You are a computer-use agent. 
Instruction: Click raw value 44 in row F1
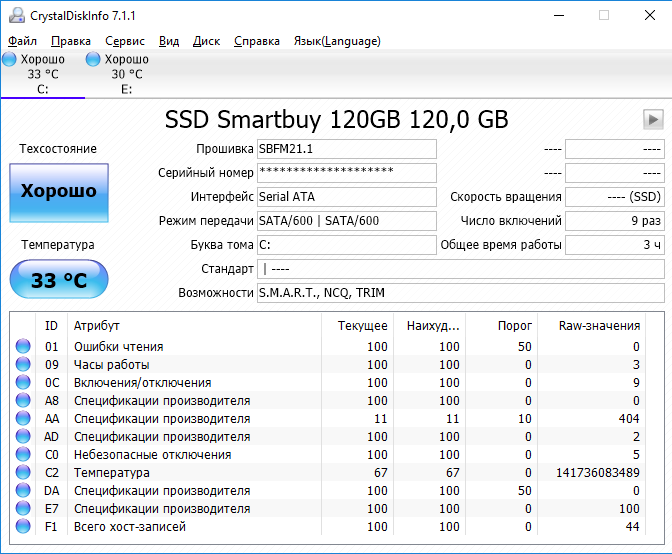633,527
